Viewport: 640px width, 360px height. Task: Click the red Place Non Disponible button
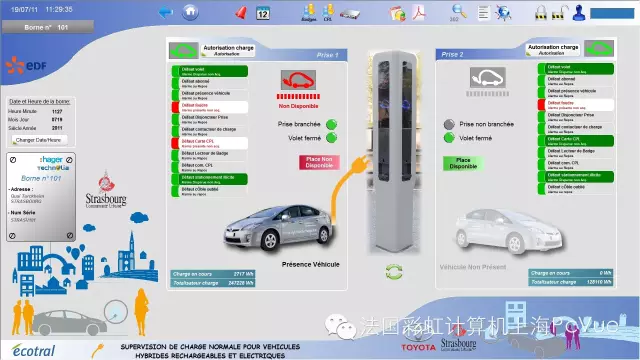tap(319, 162)
